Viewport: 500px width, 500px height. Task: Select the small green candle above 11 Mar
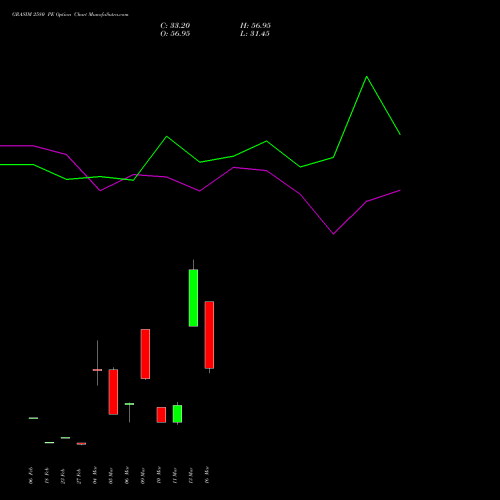[177, 414]
